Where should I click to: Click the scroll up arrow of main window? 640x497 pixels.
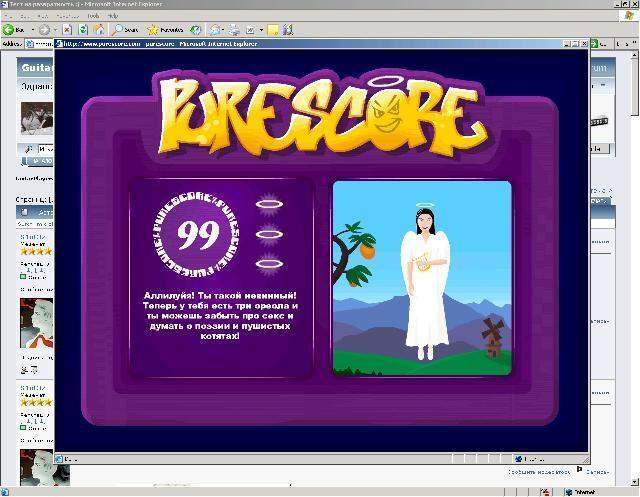pos(635,55)
